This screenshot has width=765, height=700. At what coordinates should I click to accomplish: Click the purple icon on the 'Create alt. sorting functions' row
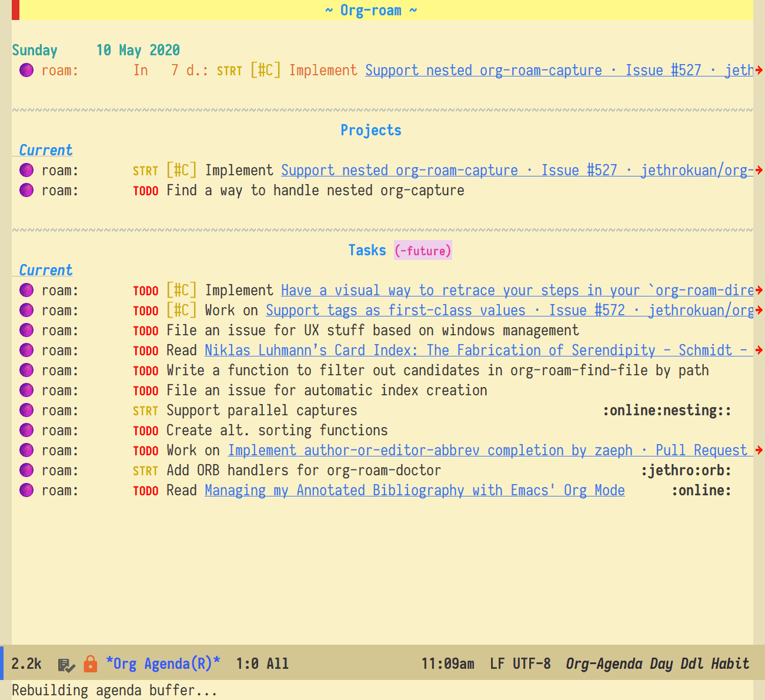tap(26, 431)
